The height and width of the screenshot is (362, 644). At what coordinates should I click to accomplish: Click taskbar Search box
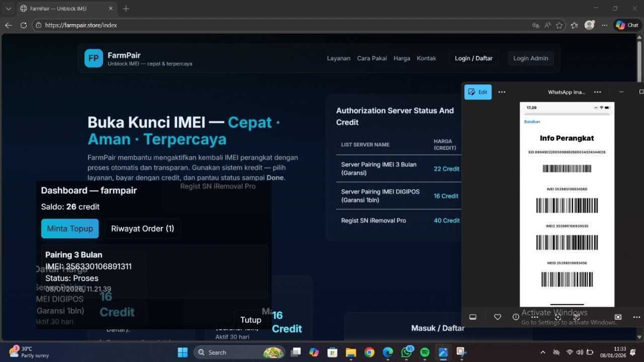(239, 352)
